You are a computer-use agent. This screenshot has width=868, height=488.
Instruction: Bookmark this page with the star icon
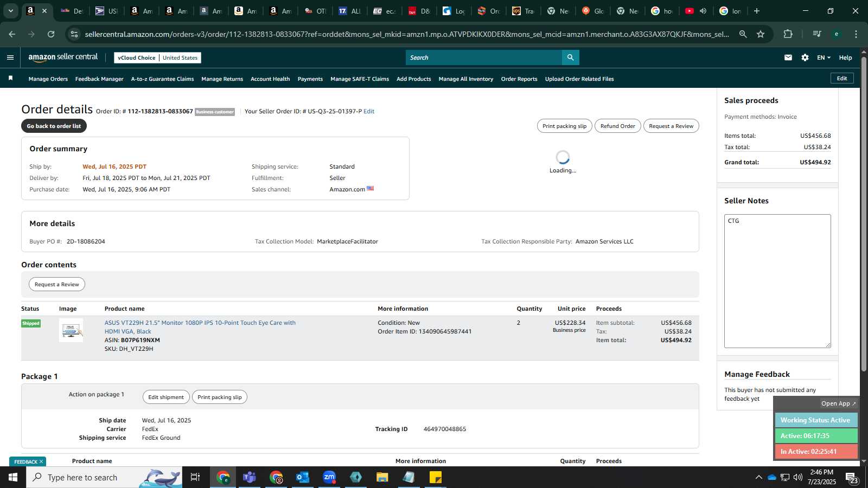click(x=761, y=34)
